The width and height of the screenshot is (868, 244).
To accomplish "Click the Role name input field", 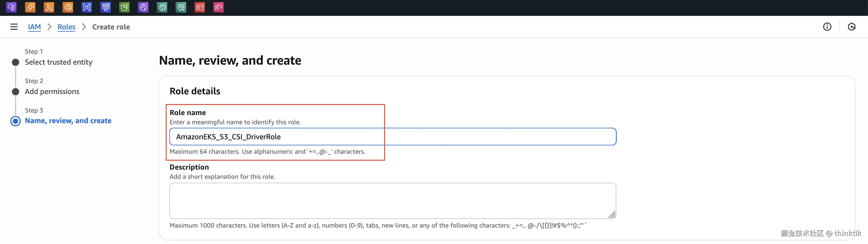I will coord(393,137).
